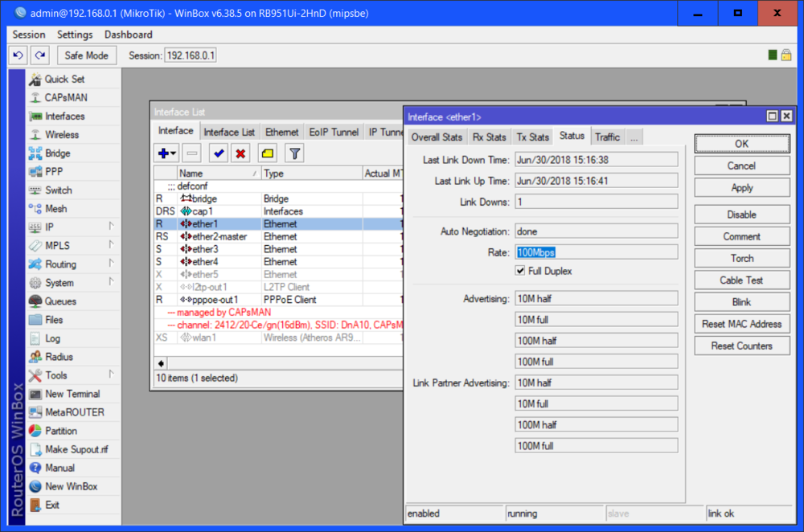The height and width of the screenshot is (532, 804).
Task: Open the filter funnel in Interface List
Action: pos(294,153)
